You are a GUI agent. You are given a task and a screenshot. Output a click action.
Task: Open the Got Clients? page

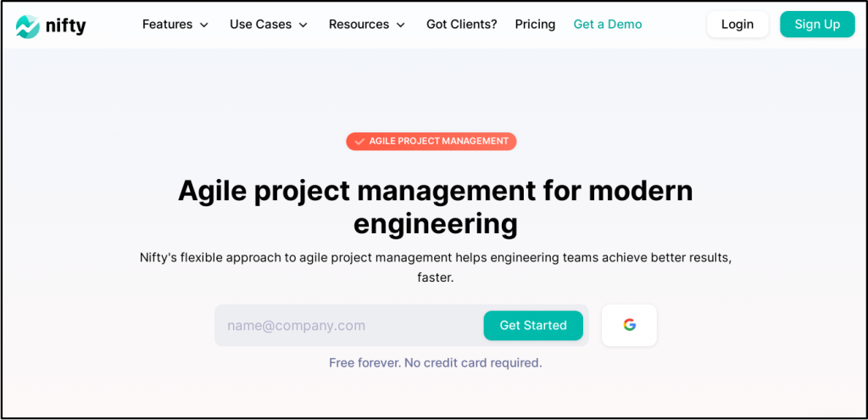pyautogui.click(x=462, y=25)
